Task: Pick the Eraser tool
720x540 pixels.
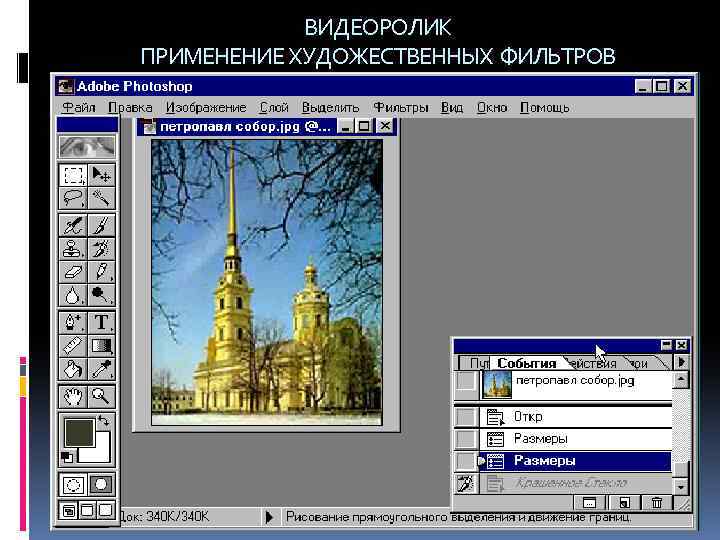Action: (73, 271)
